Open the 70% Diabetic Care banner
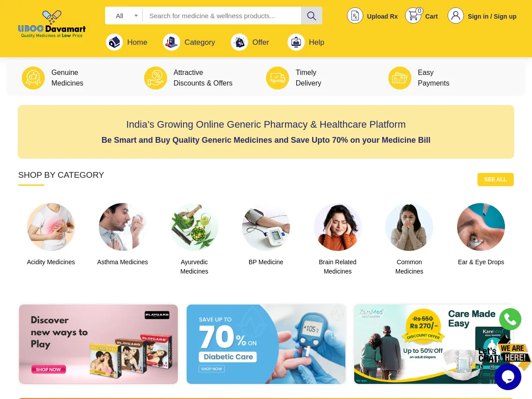Viewport: 532px width, 399px height. (266, 344)
